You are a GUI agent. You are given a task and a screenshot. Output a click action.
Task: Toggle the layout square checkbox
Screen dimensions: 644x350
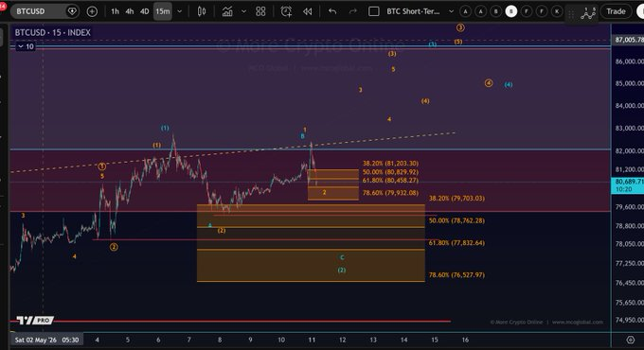click(374, 11)
